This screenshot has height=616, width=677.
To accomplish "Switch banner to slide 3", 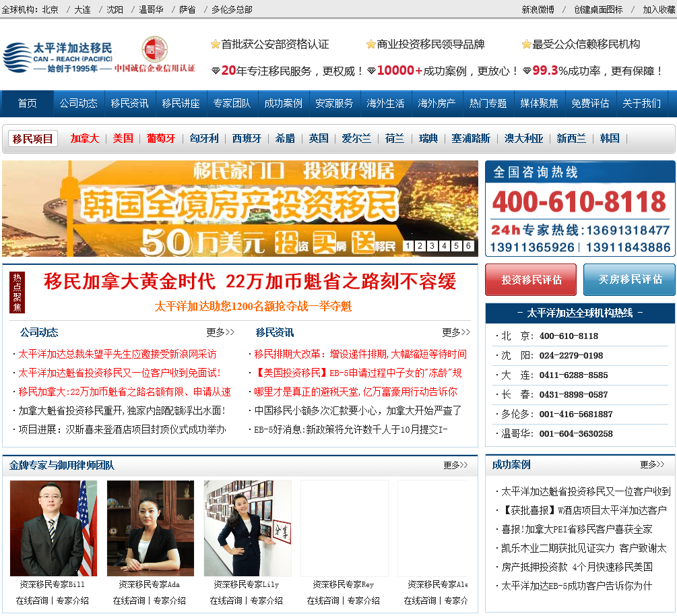I will [x=432, y=246].
